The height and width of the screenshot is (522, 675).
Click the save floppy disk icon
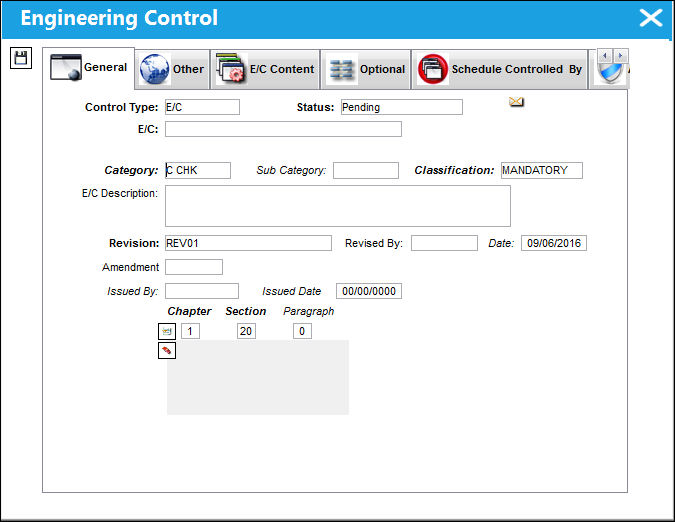21,58
